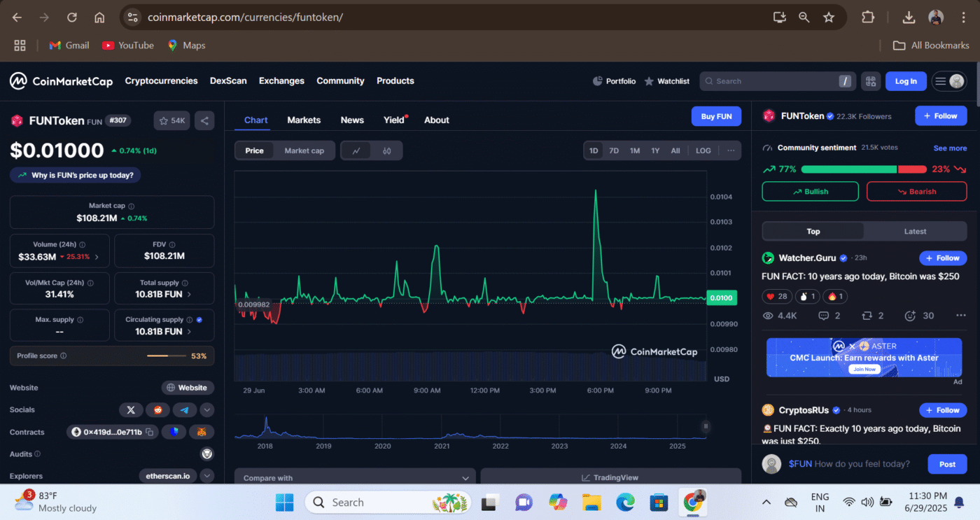Switch to News tab
This screenshot has width=980, height=520.
pos(352,120)
